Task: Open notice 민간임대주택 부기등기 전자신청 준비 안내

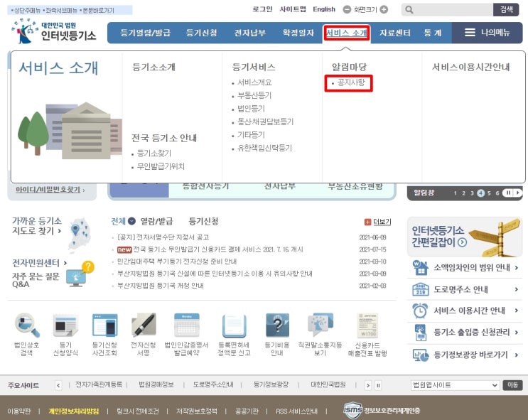Action: coord(177,262)
